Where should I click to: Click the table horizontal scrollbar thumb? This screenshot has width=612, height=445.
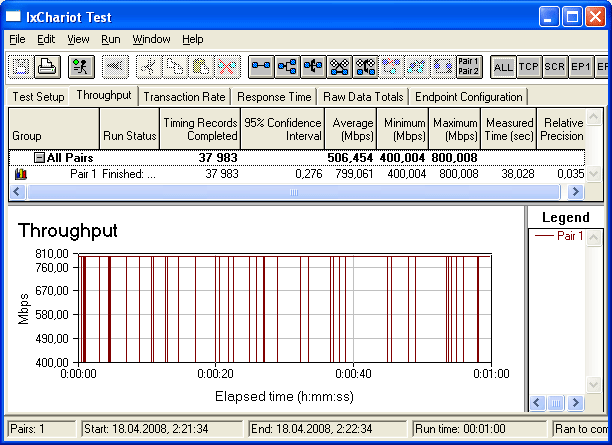(294, 192)
